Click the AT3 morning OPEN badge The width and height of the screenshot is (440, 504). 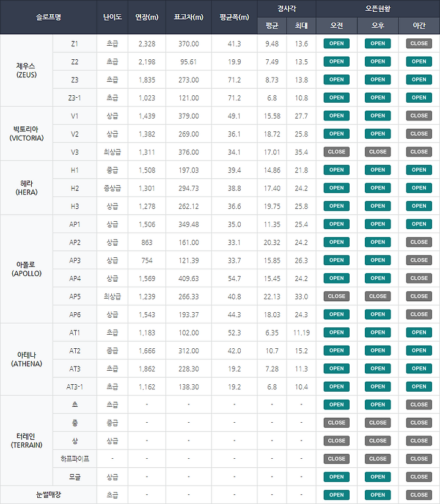click(337, 368)
